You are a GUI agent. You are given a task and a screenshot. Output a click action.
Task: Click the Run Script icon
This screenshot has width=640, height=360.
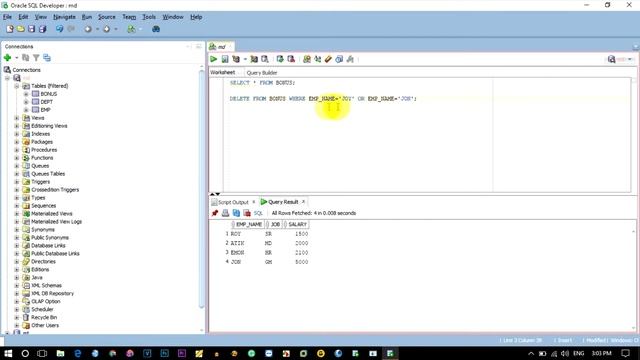[x=225, y=59]
